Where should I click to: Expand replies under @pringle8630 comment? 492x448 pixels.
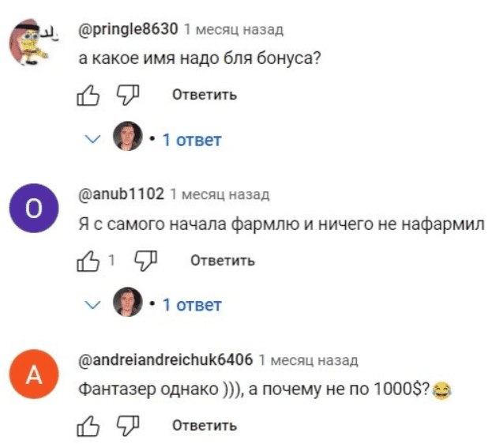(x=191, y=140)
